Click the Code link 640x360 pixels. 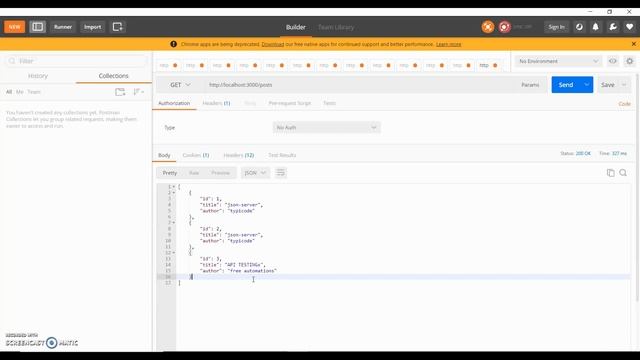pyautogui.click(x=624, y=104)
